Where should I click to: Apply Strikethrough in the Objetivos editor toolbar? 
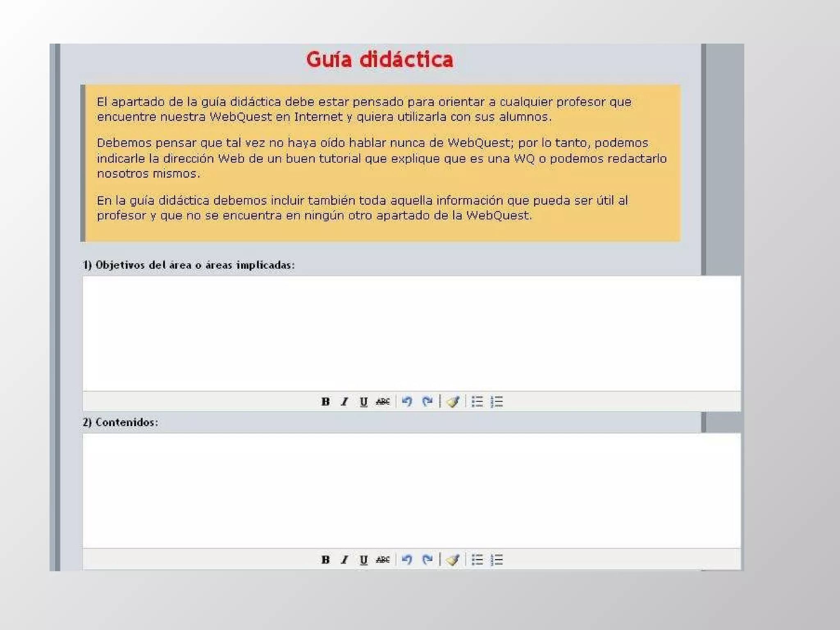click(383, 402)
